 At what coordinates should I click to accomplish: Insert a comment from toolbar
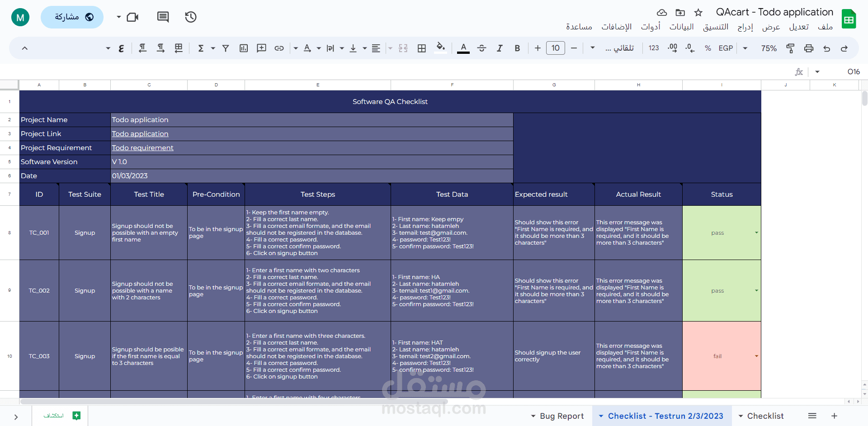pos(261,48)
